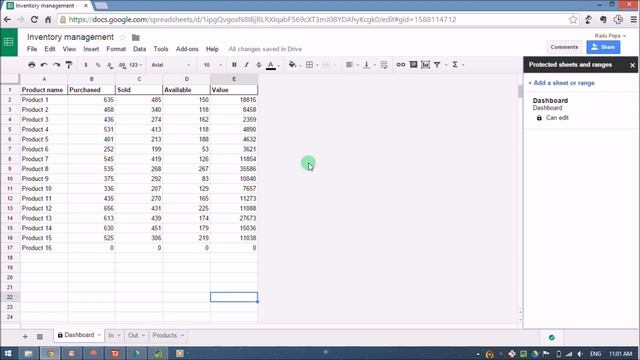Redo the last action
The height and width of the screenshot is (360, 640).
coord(56,64)
